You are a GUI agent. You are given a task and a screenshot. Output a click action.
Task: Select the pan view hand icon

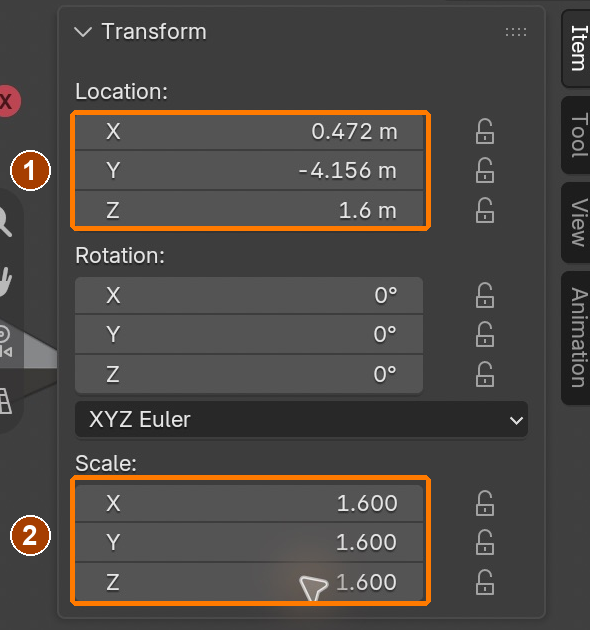pos(6,281)
